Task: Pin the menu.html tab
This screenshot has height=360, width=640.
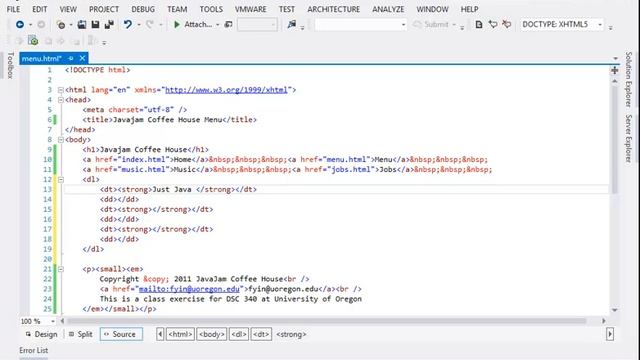Action: [x=71, y=58]
